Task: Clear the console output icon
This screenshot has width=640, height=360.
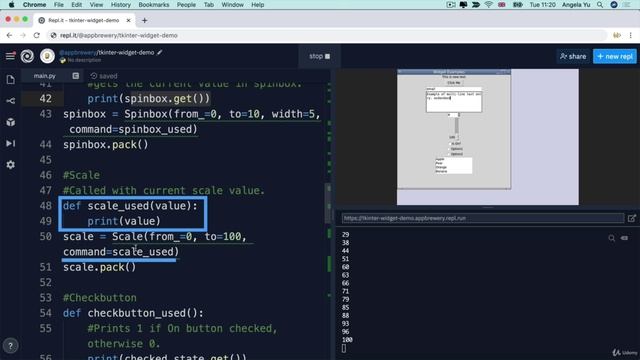Action: point(624,238)
